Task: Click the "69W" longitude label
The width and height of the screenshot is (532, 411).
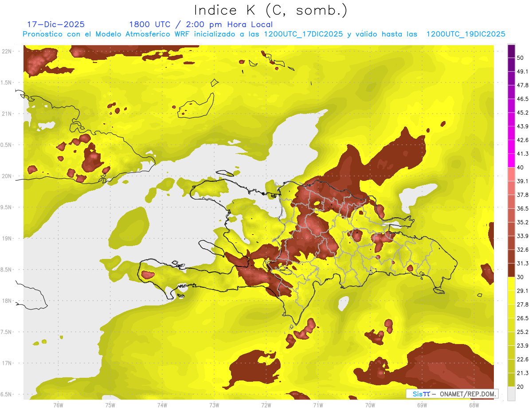Action: (422, 405)
